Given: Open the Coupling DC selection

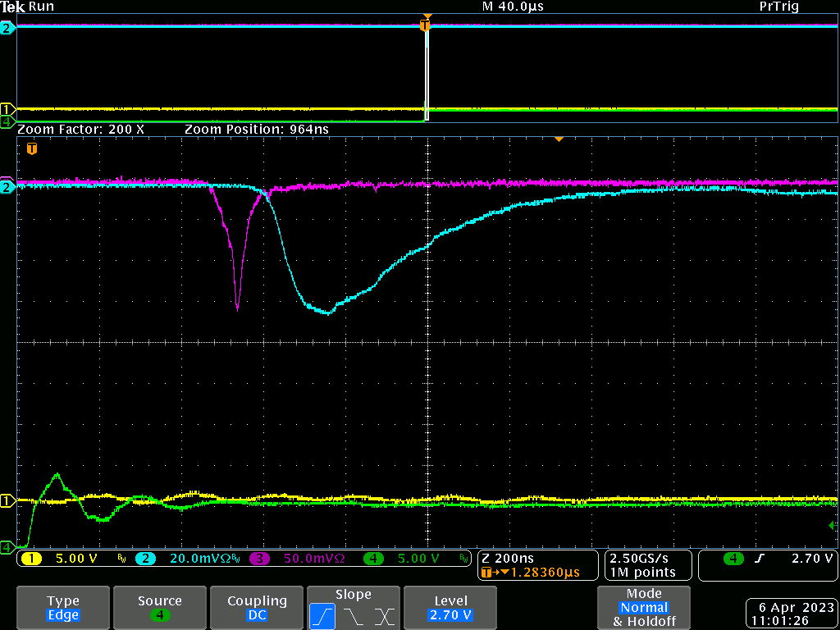Looking at the screenshot, I should 257,607.
